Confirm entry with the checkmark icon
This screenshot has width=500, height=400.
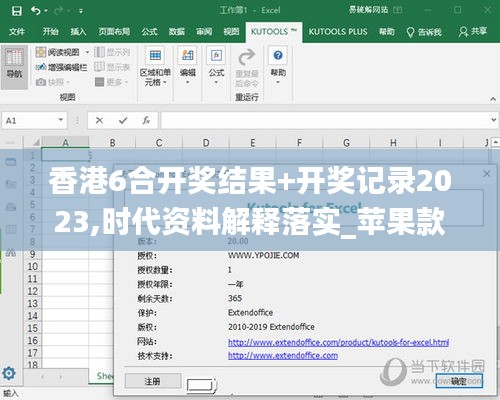tap(123, 120)
